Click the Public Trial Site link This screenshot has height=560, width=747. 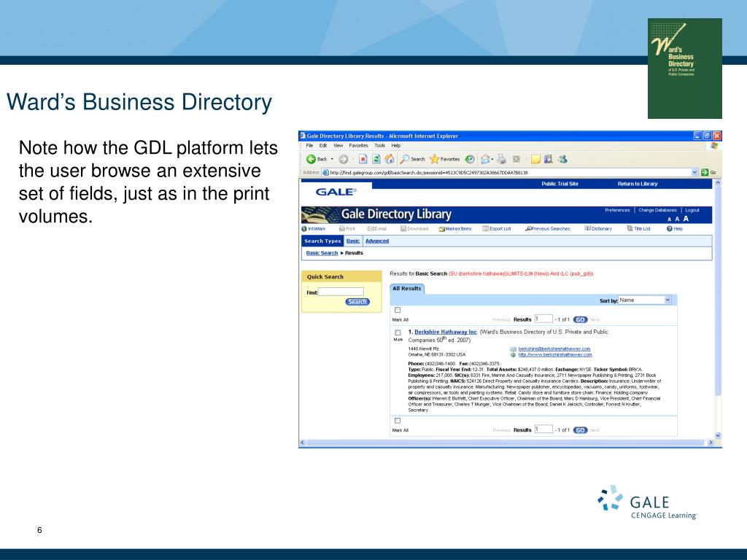coord(560,184)
